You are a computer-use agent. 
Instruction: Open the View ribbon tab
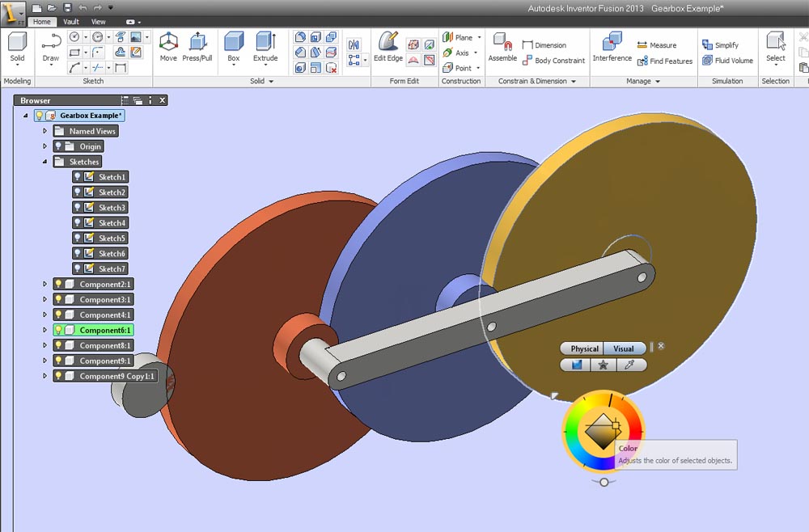[98, 22]
